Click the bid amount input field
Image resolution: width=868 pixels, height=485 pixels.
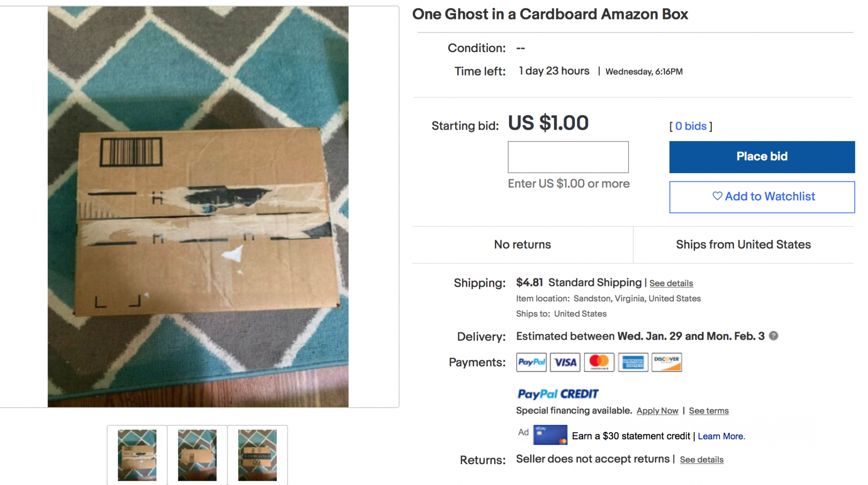[568, 157]
